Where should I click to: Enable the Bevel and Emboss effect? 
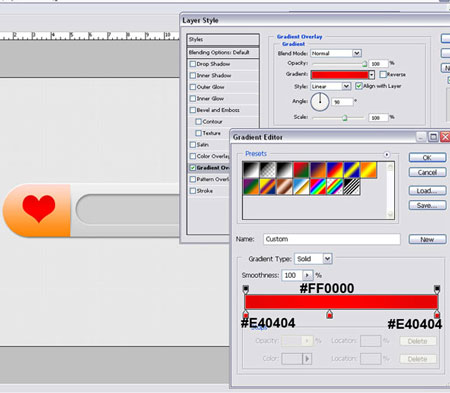click(x=193, y=110)
